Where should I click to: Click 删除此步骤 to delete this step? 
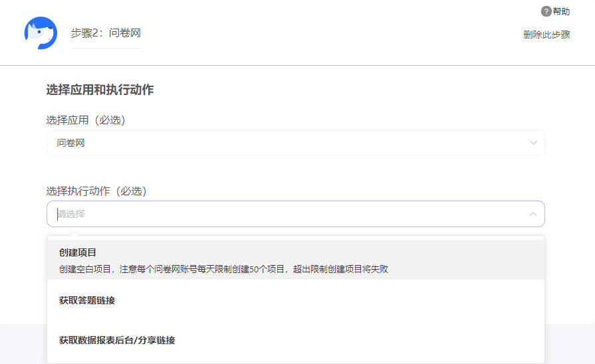pos(546,35)
